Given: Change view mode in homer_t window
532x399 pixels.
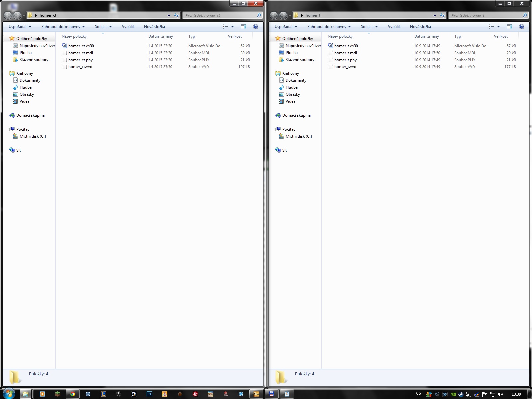Looking at the screenshot, I should point(491,27).
